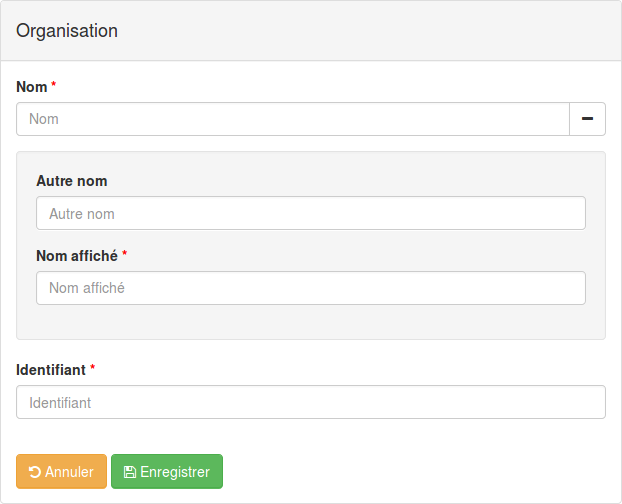Click the Enregistrer button text
The image size is (622, 504).
[x=175, y=472]
